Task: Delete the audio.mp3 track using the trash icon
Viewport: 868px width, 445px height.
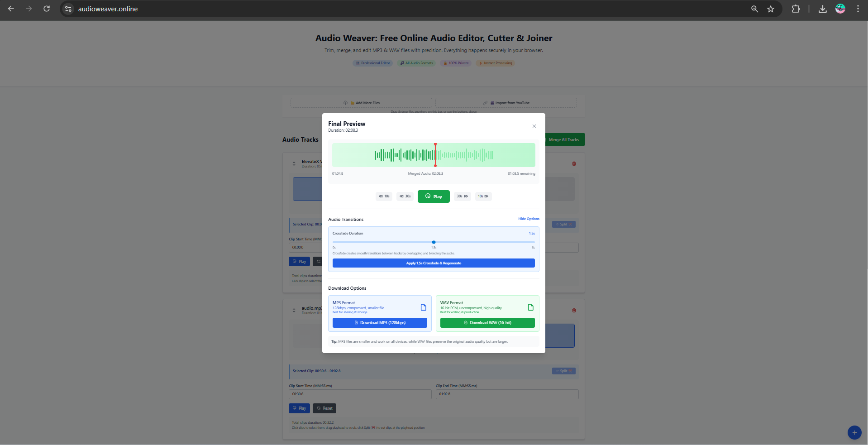Action: [x=573, y=310]
